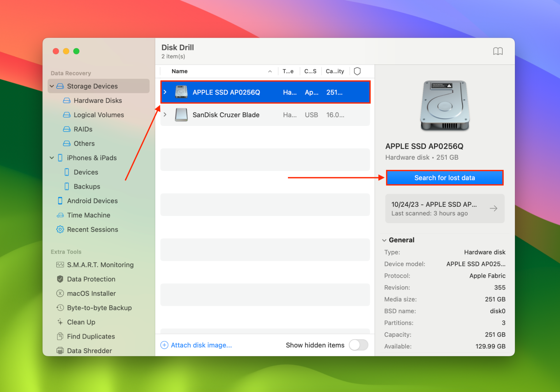Viewport: 560px width, 392px height.
Task: Click the 251... capacity cell of APPLE SSD
Action: click(334, 92)
